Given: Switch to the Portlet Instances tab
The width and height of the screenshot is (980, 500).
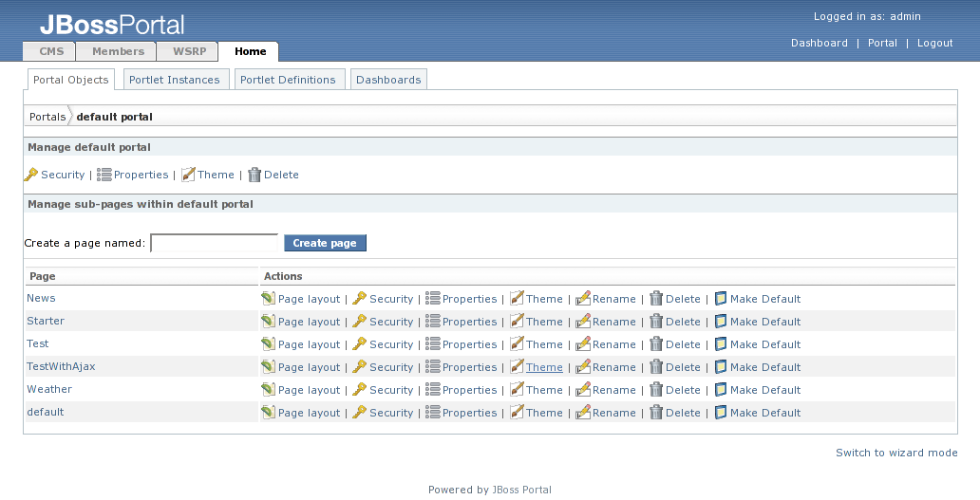Looking at the screenshot, I should pyautogui.click(x=175, y=80).
